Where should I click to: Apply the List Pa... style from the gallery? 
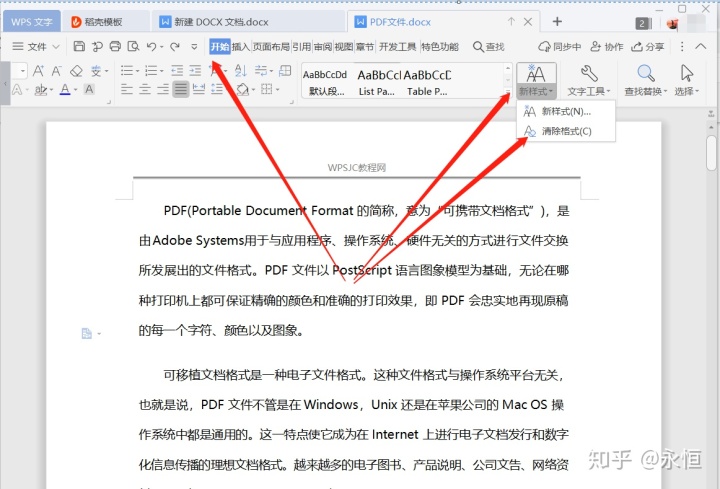click(377, 82)
